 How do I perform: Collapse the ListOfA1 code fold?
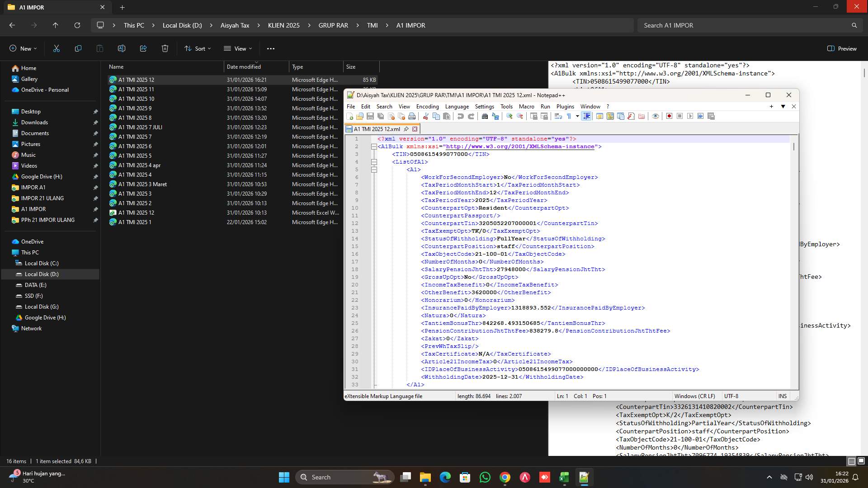[x=374, y=162]
